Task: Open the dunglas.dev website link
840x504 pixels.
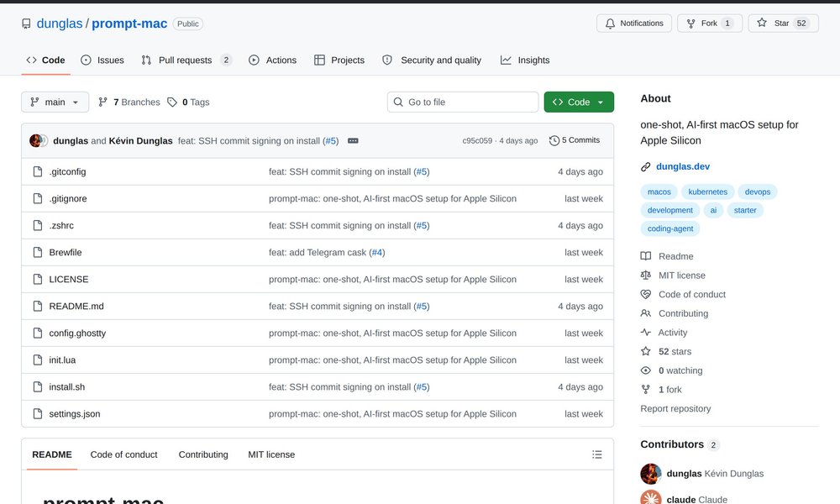Action: (682, 166)
